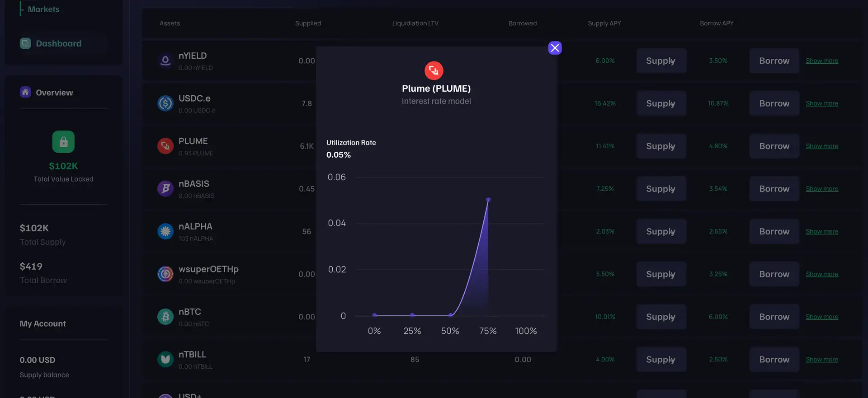Click the nYIELD asset icon

pyautogui.click(x=165, y=61)
